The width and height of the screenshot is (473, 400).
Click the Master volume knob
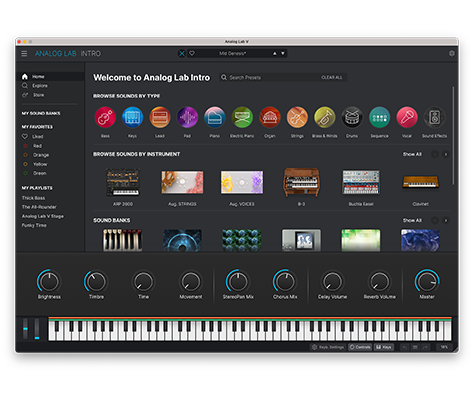tap(427, 281)
